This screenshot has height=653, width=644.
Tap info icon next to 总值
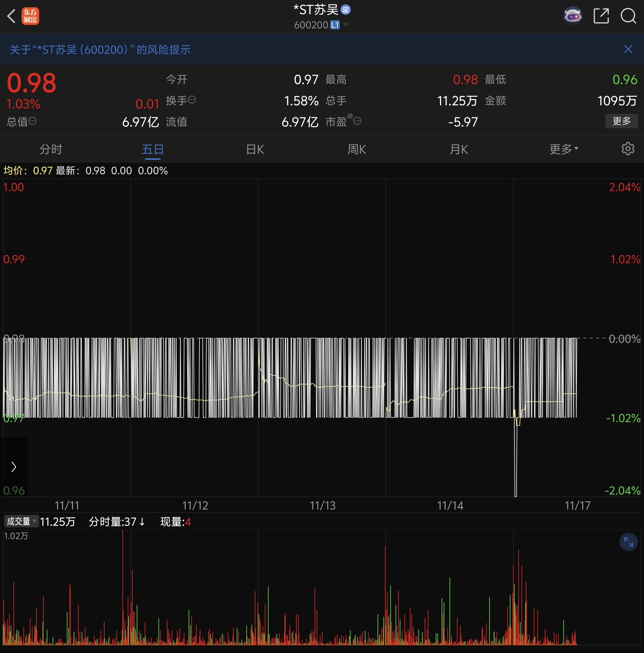pyautogui.click(x=32, y=121)
